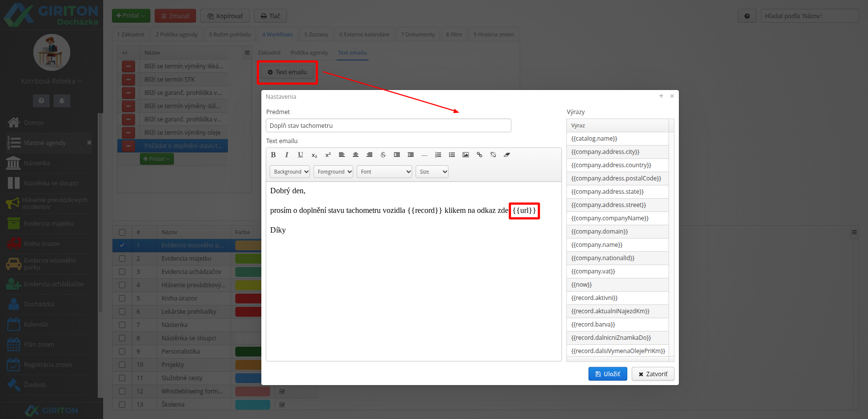The height and width of the screenshot is (419, 868).
Task: Switch to the 5 Zostavy tab
Action: coord(316,34)
